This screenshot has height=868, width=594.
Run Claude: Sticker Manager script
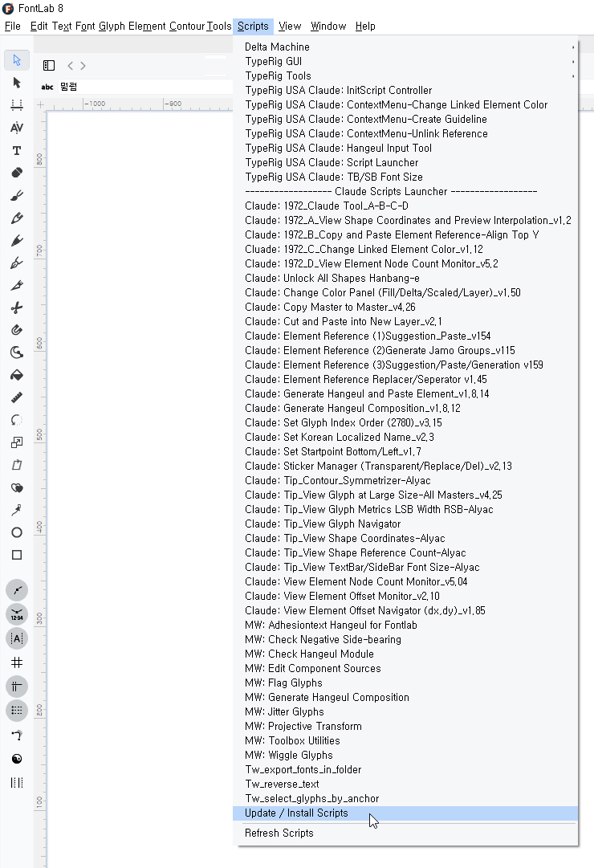405,466
